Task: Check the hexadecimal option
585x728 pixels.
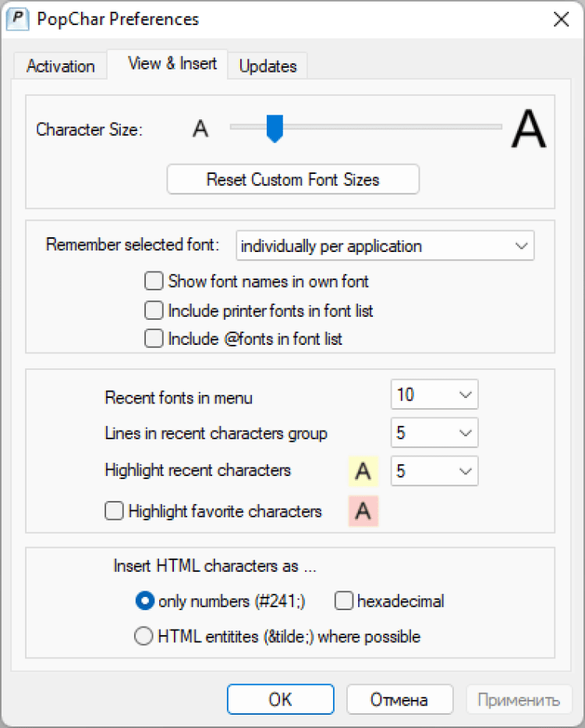Action: [x=344, y=601]
